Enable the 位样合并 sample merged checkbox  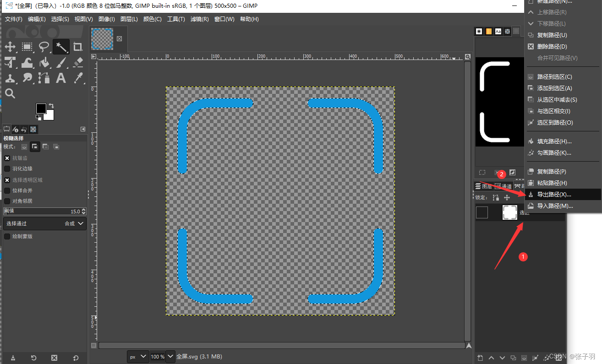[x=7, y=190]
